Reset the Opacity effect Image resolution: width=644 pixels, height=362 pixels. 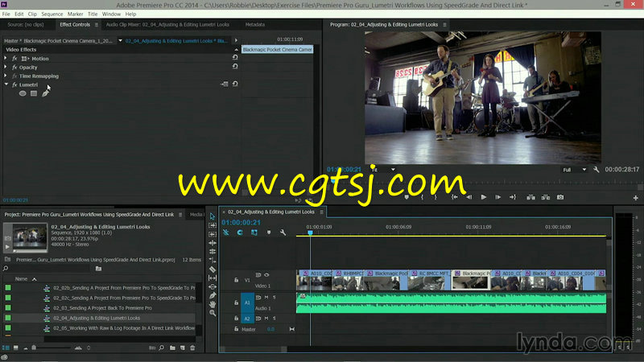(x=235, y=67)
